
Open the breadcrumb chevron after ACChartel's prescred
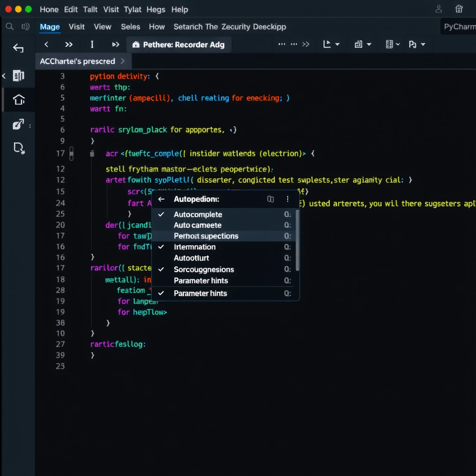coord(122,61)
